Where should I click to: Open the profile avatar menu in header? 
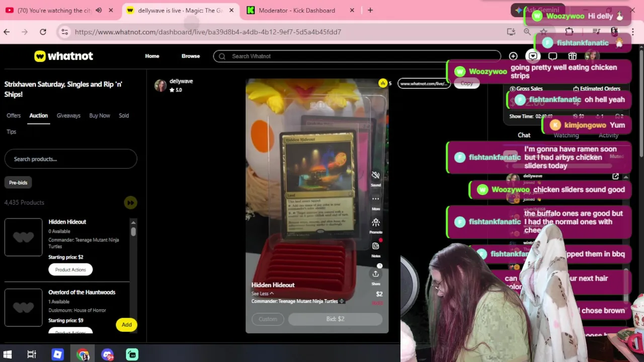click(592, 56)
